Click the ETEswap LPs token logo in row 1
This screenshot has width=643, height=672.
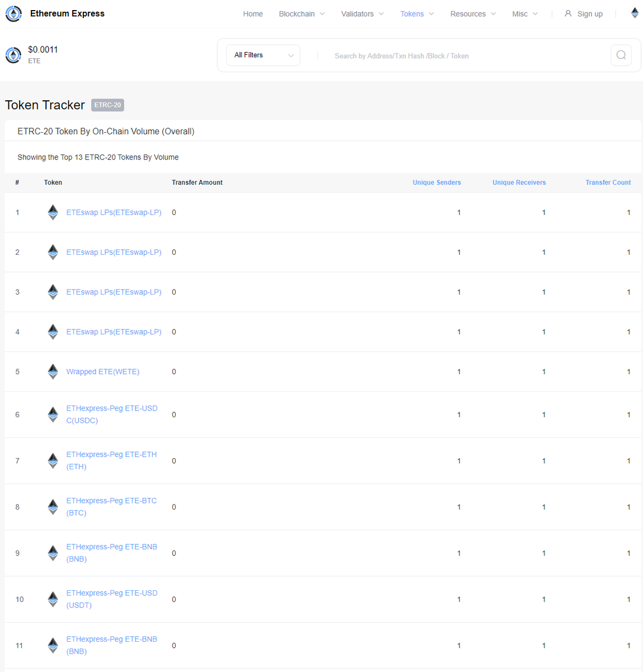pyautogui.click(x=53, y=212)
